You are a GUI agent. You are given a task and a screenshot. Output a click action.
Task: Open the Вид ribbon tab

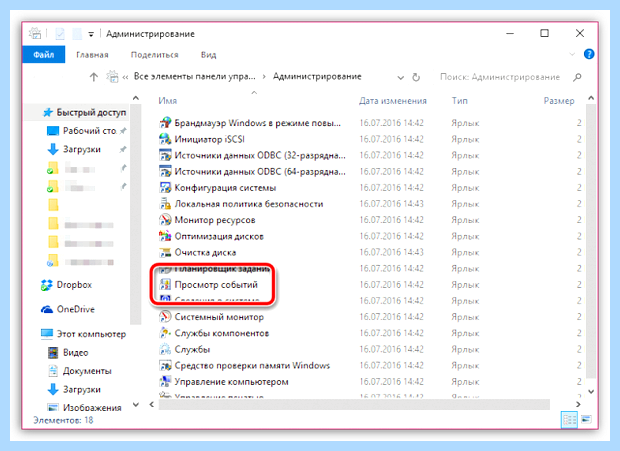click(208, 55)
